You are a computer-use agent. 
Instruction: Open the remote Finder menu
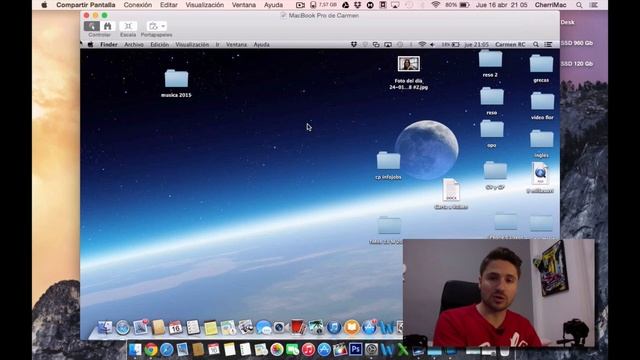point(109,44)
